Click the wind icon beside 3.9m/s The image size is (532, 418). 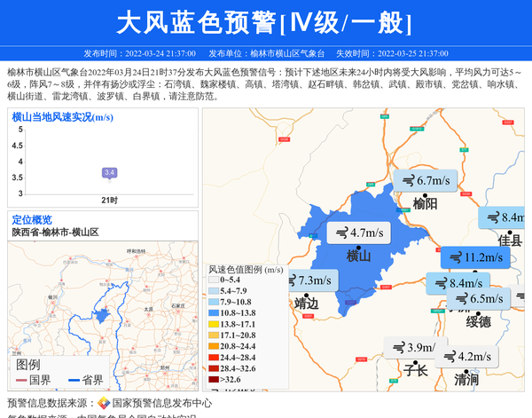click(x=398, y=348)
